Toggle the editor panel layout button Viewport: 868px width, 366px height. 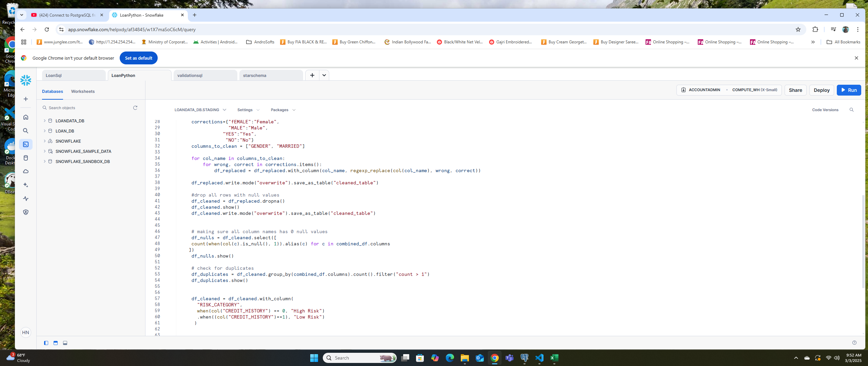56,343
